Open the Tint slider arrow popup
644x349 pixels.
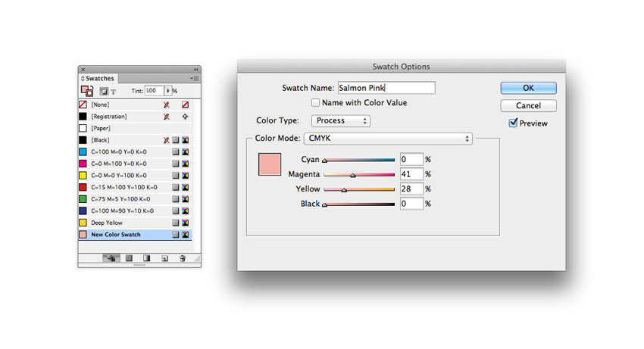(x=167, y=91)
